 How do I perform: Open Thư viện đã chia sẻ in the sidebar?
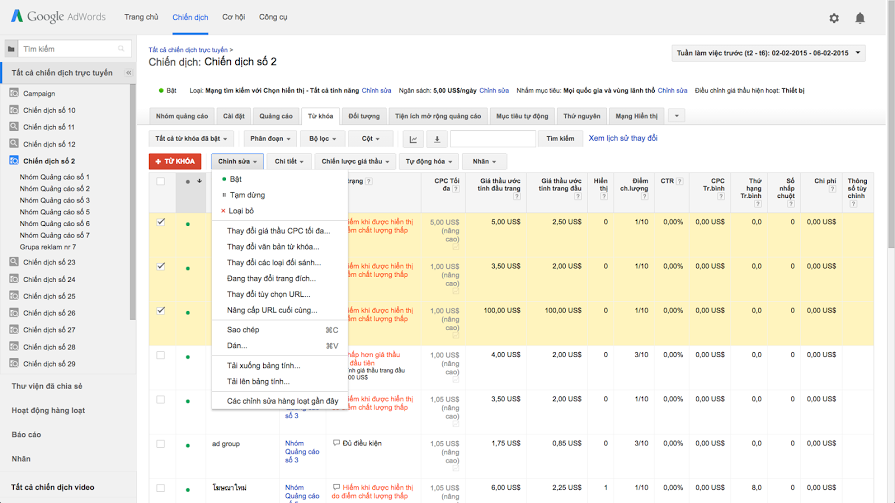click(x=47, y=386)
